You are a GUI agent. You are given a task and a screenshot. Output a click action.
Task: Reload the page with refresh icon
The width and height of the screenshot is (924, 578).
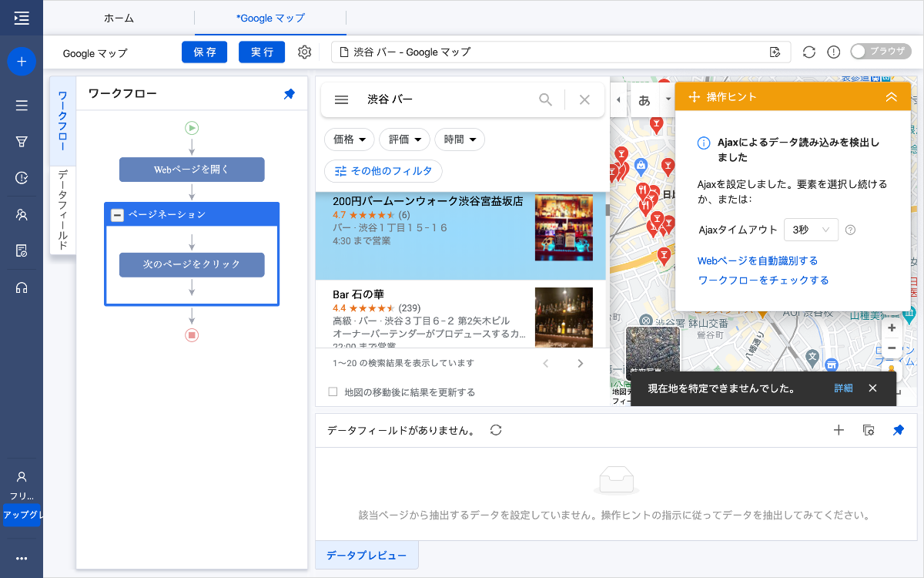click(808, 52)
